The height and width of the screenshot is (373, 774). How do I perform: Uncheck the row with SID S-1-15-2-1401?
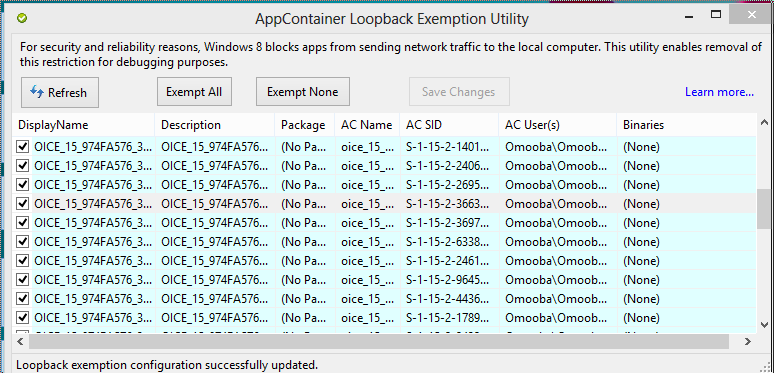click(22, 147)
